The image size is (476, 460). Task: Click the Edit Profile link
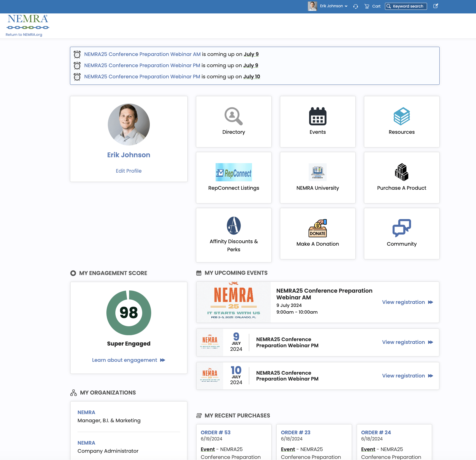pos(129,171)
